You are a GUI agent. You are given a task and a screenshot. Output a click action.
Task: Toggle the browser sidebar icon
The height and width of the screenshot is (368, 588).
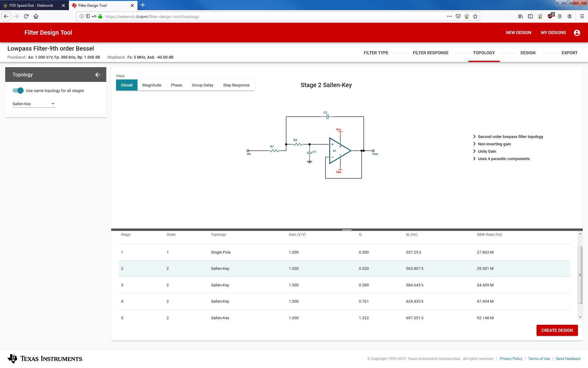pos(530,17)
